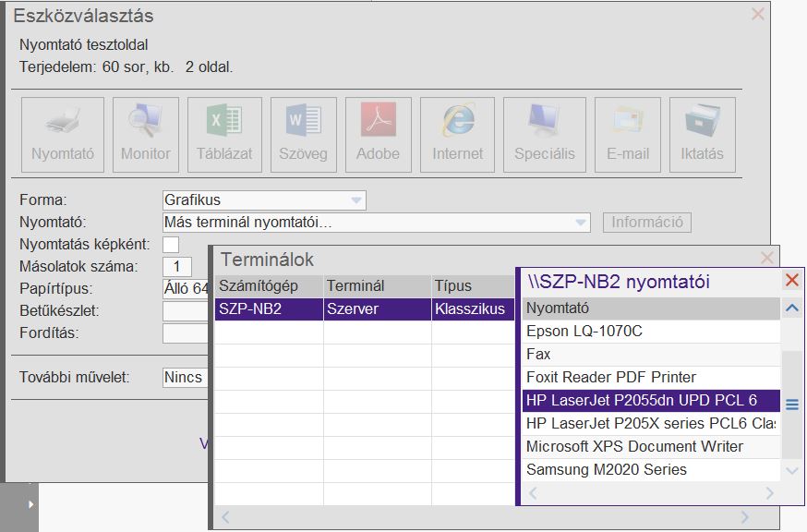Screen dimensions: 807x532
Task: Export to Táblázat spreadsheet
Action: click(224, 135)
